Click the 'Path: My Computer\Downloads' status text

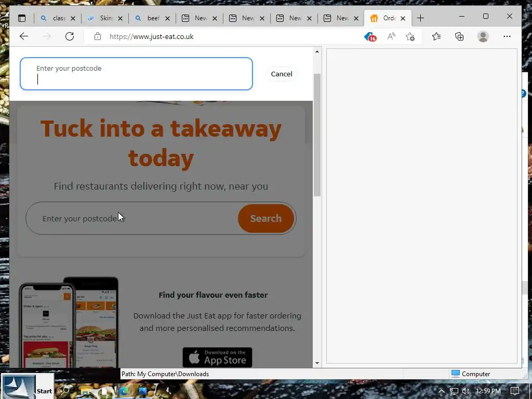165,374
